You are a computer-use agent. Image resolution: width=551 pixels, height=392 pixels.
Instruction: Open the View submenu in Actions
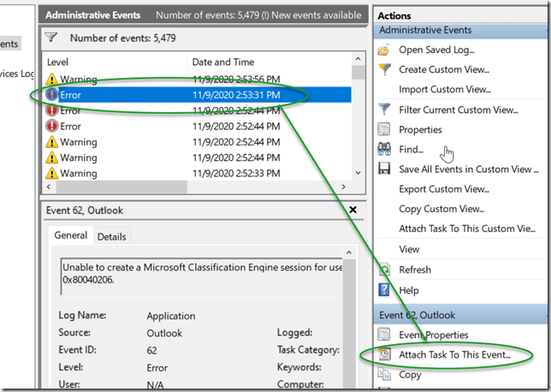click(x=409, y=249)
